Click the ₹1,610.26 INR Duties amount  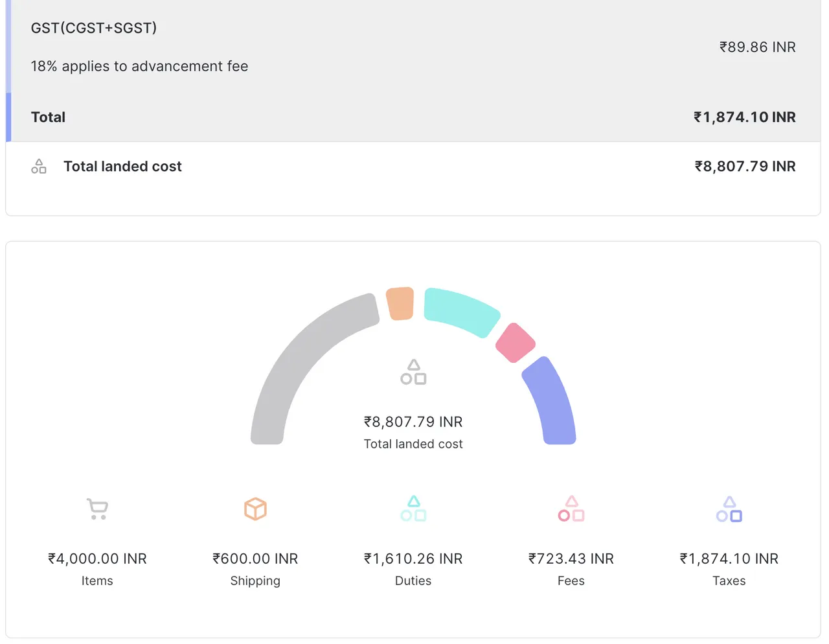[413, 558]
